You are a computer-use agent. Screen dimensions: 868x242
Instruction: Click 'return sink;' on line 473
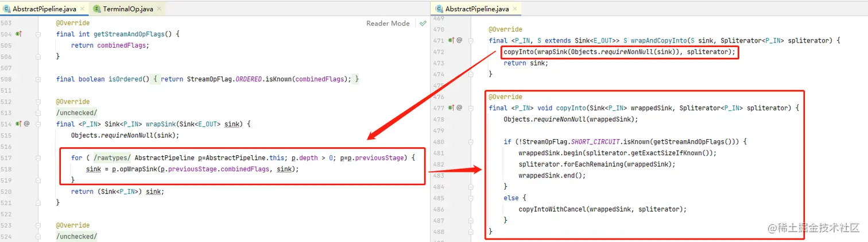click(526, 63)
